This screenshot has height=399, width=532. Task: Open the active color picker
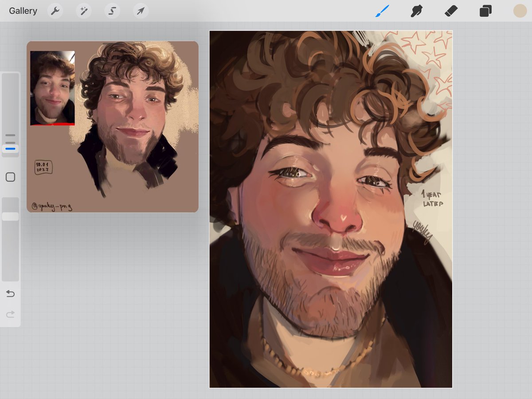[x=520, y=11]
